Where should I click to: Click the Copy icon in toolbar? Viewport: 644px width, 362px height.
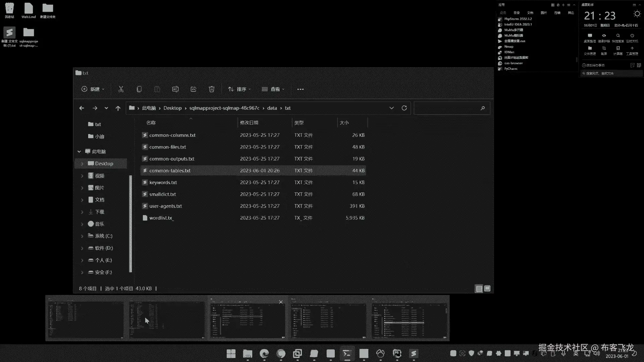[x=139, y=89]
